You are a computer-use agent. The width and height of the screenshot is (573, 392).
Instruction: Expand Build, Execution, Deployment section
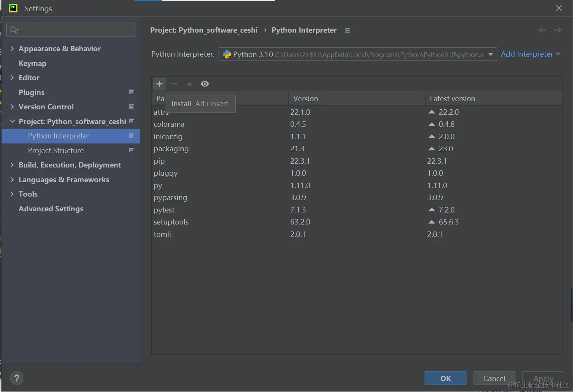[12, 165]
